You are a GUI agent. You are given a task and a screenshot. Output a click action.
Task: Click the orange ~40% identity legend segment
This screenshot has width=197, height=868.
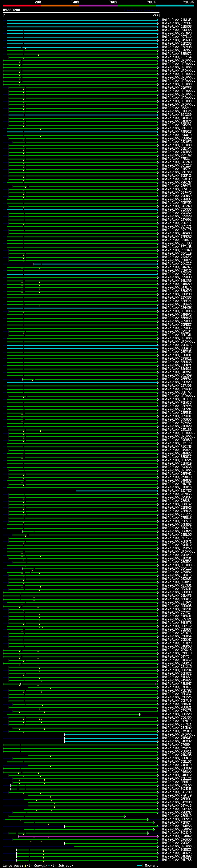click(60, 6)
